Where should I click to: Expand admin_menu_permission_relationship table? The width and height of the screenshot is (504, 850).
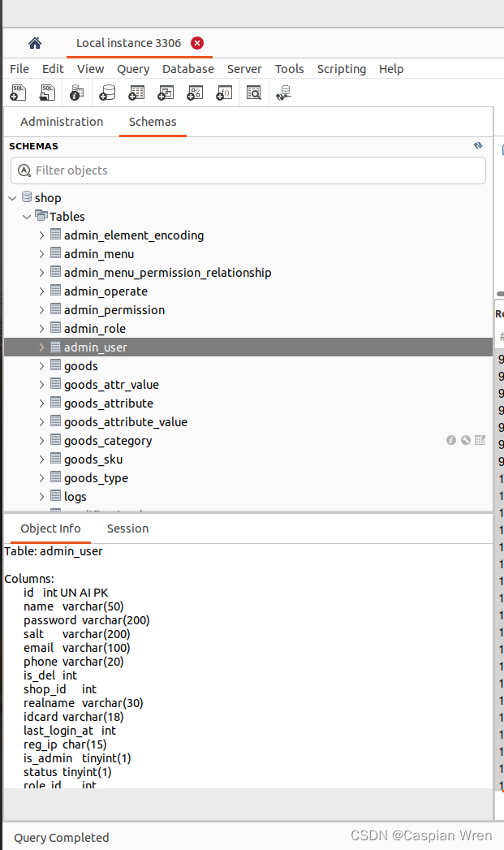click(41, 273)
